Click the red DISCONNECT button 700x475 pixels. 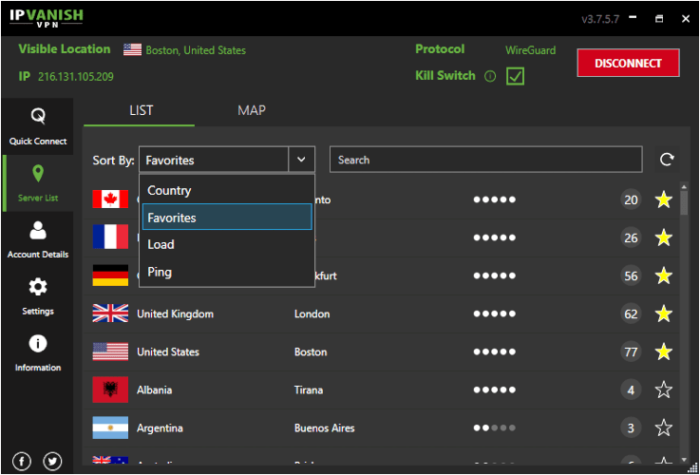pyautogui.click(x=628, y=63)
